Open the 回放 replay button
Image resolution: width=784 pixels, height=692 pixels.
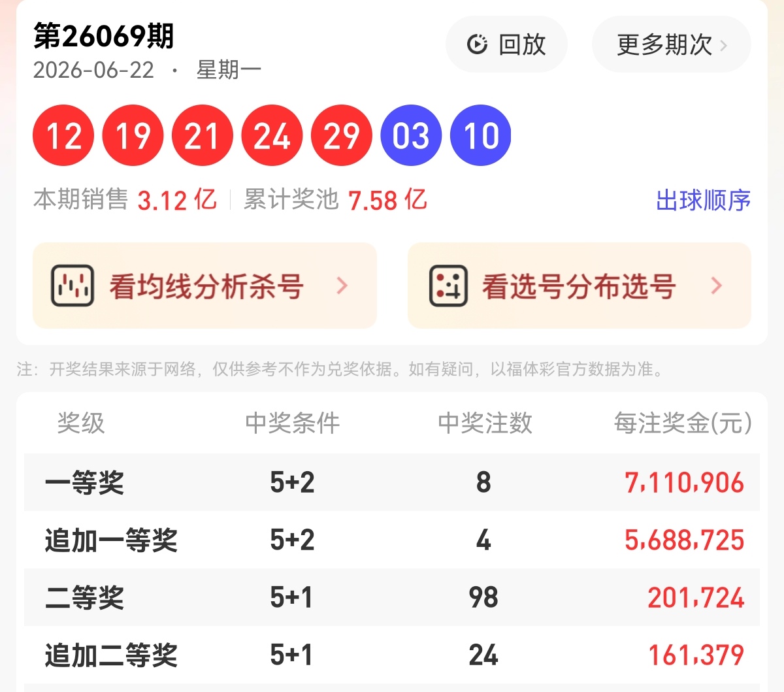point(506,44)
